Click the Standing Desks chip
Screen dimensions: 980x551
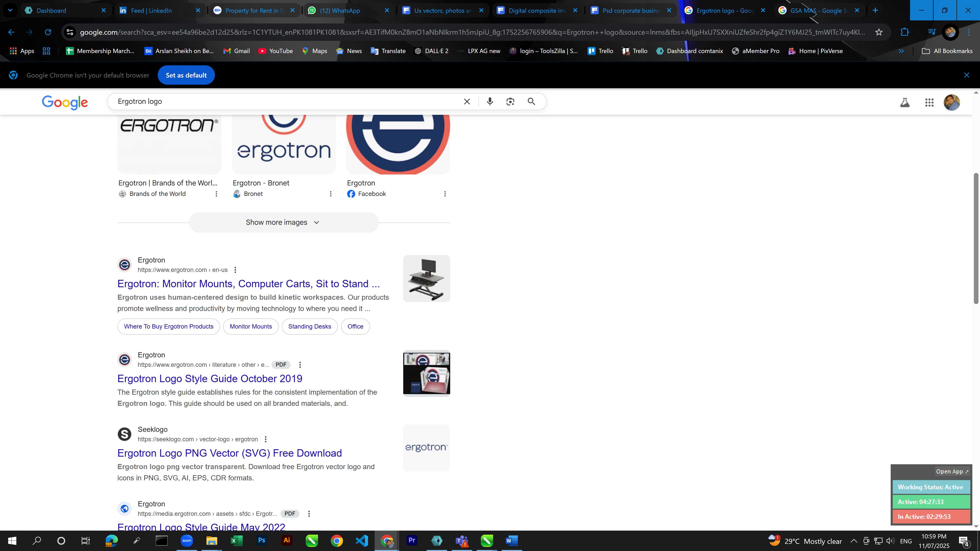coord(310,327)
